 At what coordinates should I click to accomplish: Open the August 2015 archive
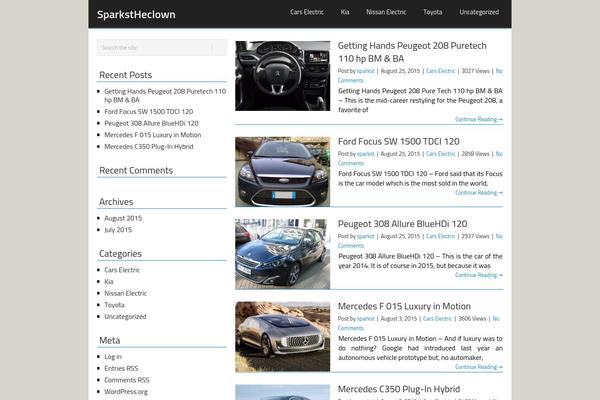pos(123,218)
